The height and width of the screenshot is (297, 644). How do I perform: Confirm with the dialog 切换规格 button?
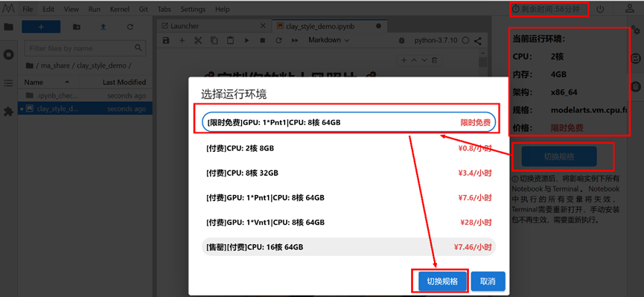pyautogui.click(x=443, y=281)
